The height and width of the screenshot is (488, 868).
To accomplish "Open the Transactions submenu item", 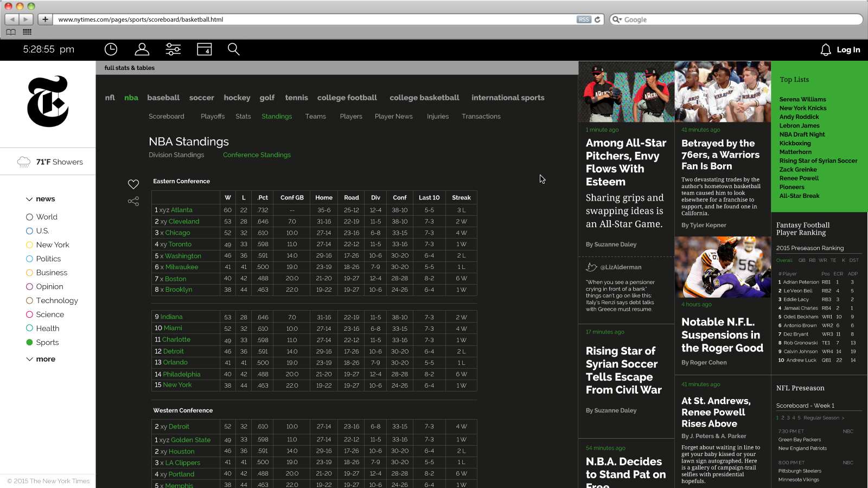I will [481, 117].
